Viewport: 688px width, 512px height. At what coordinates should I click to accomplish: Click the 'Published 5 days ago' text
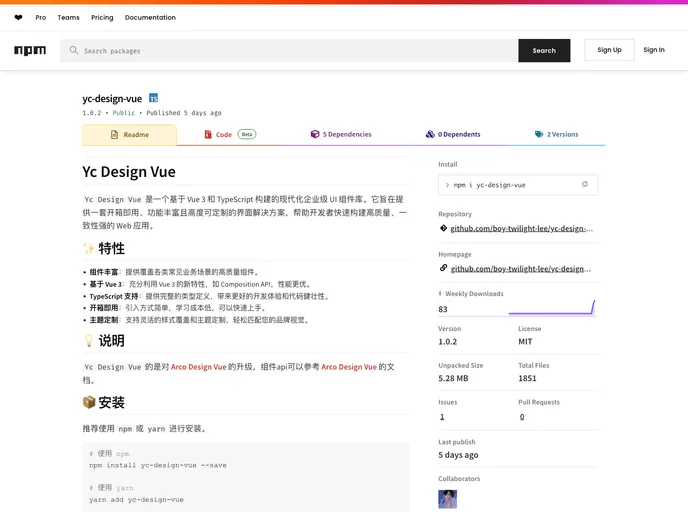pyautogui.click(x=184, y=113)
